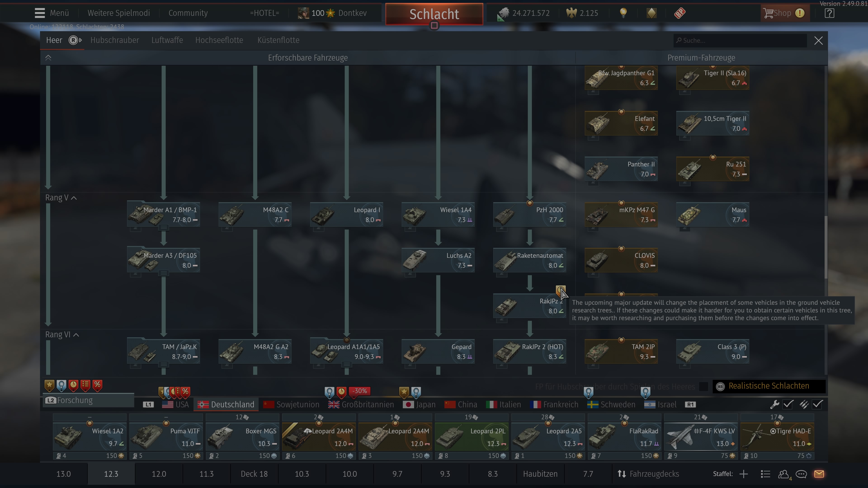Click the light bulb research points icon
Screen dimensions: 868x488
point(623,13)
